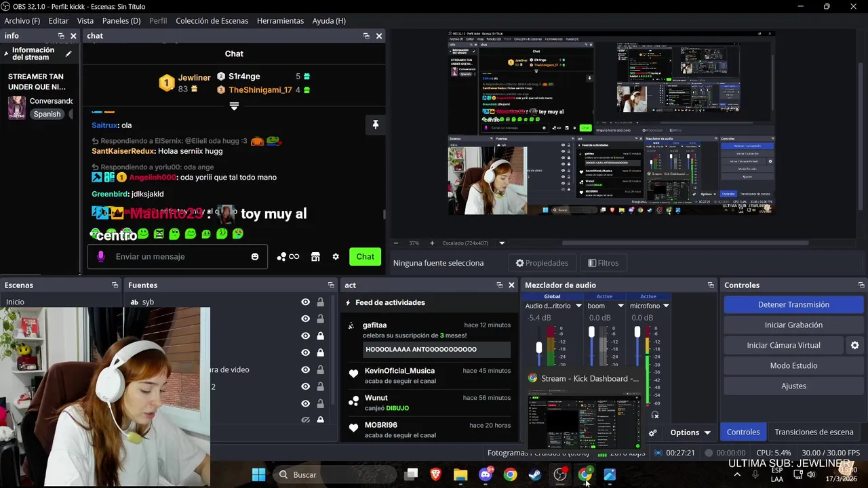The height and width of the screenshot is (488, 868).
Task: Toggle the mute icon below microfono meter
Action: click(655, 415)
